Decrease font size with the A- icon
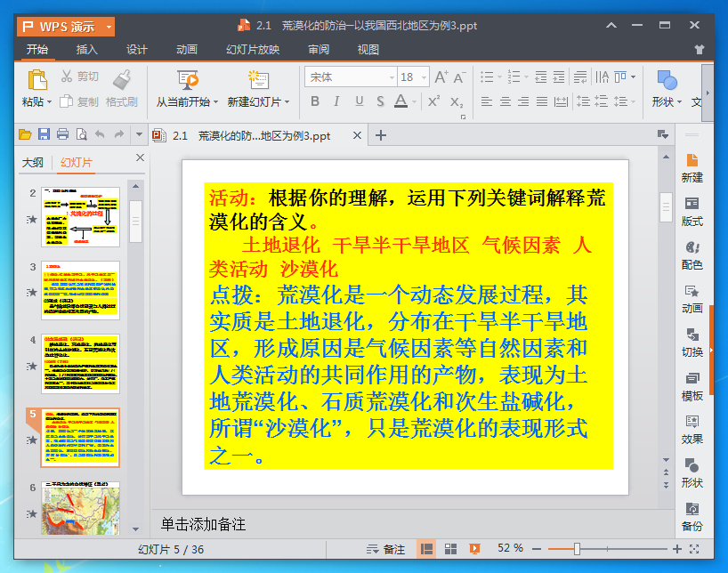 [x=459, y=77]
